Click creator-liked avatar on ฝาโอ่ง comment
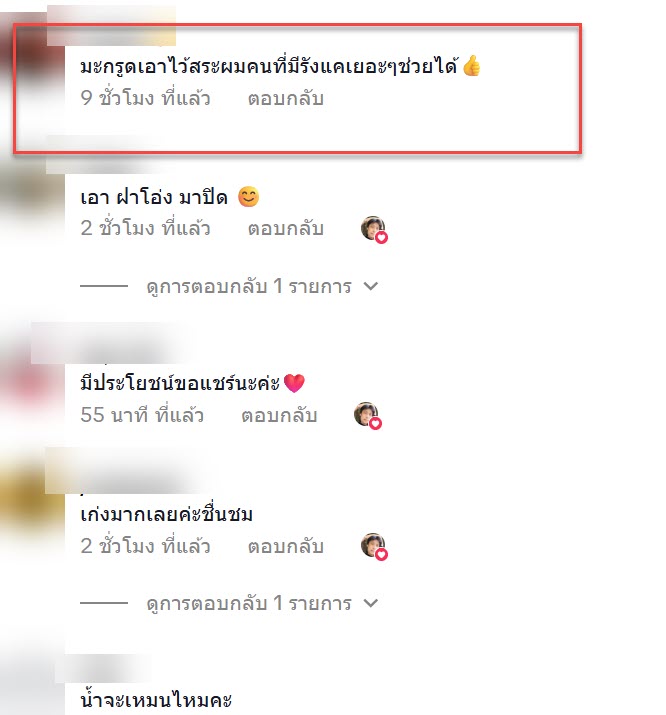This screenshot has width=666, height=715. pos(374,229)
